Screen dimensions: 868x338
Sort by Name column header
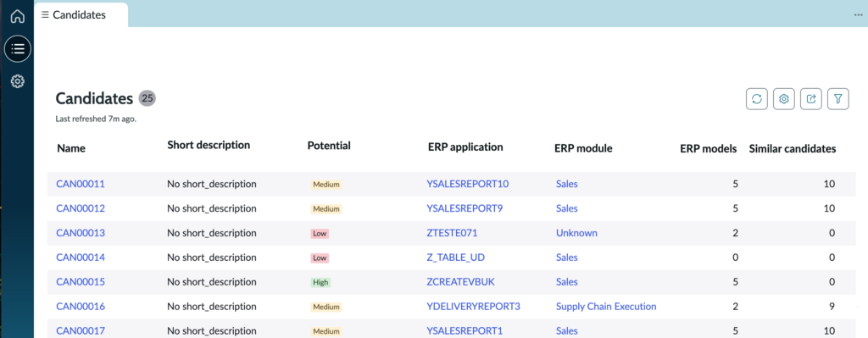[x=71, y=148]
